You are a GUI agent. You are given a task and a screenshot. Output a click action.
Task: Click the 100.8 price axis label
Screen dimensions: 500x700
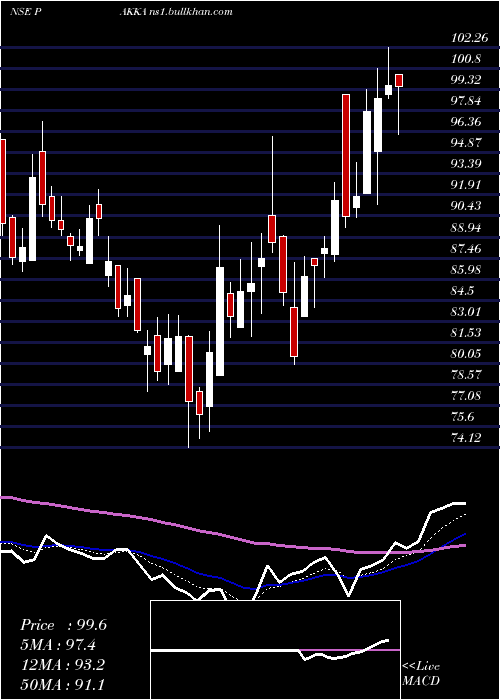pyautogui.click(x=466, y=58)
